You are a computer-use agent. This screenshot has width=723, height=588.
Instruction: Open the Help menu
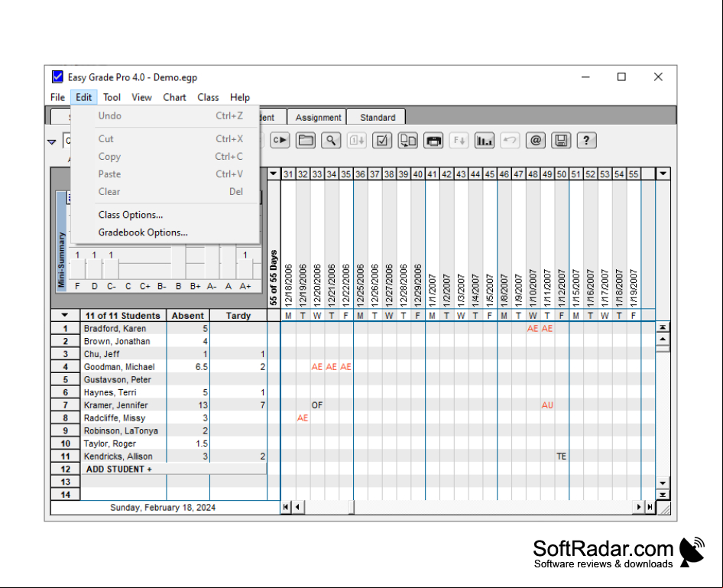pyautogui.click(x=240, y=97)
